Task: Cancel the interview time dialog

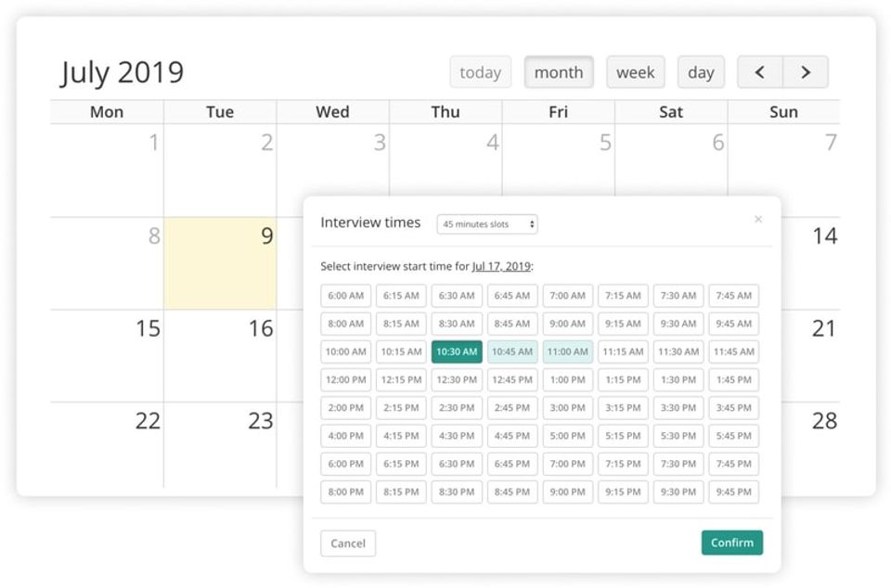Action: tap(348, 543)
